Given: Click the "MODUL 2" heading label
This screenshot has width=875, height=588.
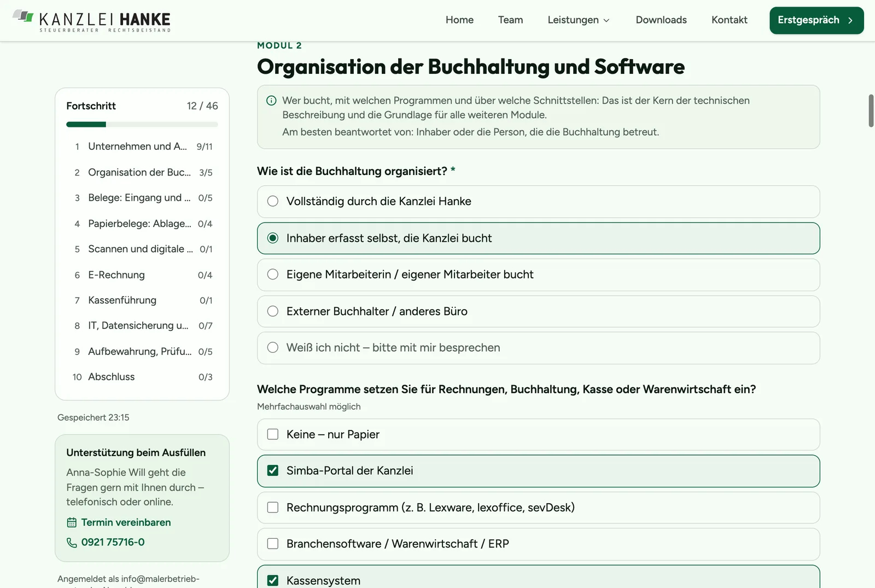Looking at the screenshot, I should [x=279, y=45].
